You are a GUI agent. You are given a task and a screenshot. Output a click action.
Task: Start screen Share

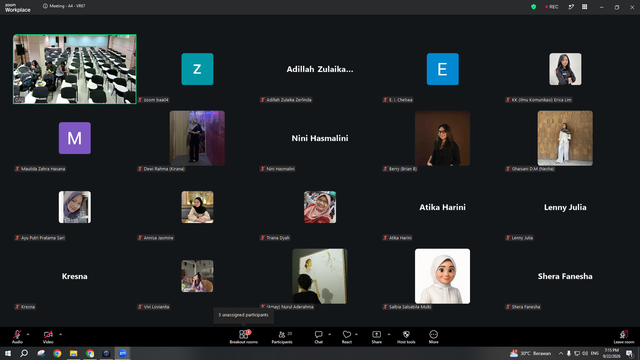[376, 337]
